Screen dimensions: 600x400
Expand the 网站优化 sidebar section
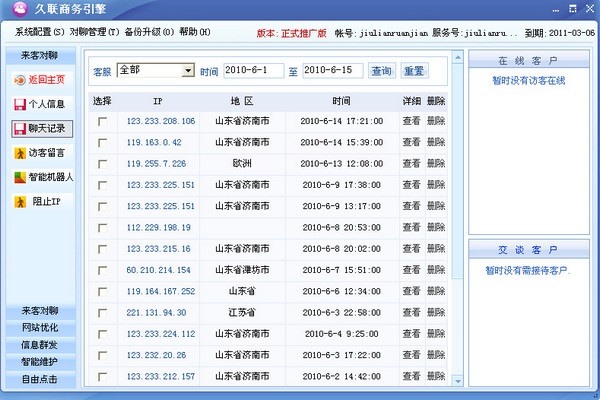[39, 327]
